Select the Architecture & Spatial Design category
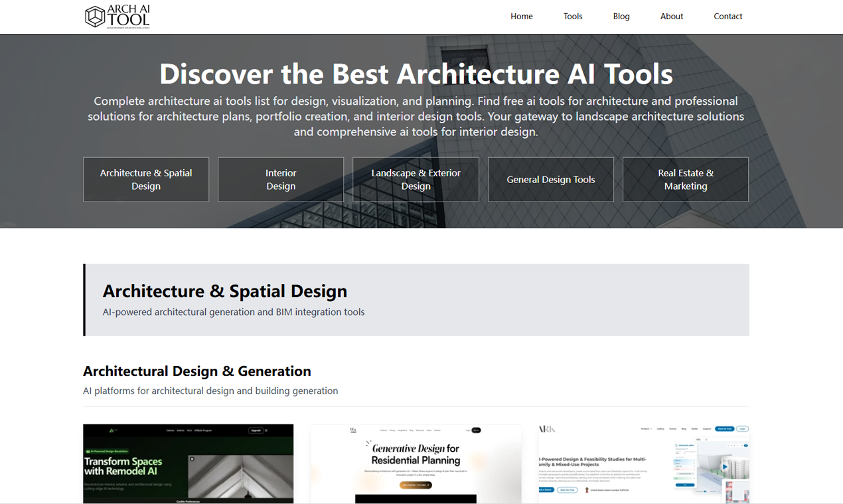Screen dimensions: 843x504 [x=145, y=179]
